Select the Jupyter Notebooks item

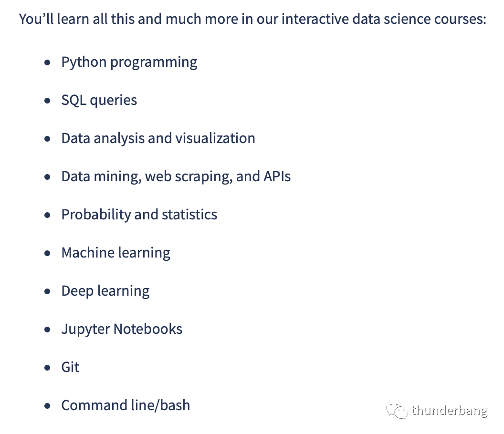(x=122, y=329)
